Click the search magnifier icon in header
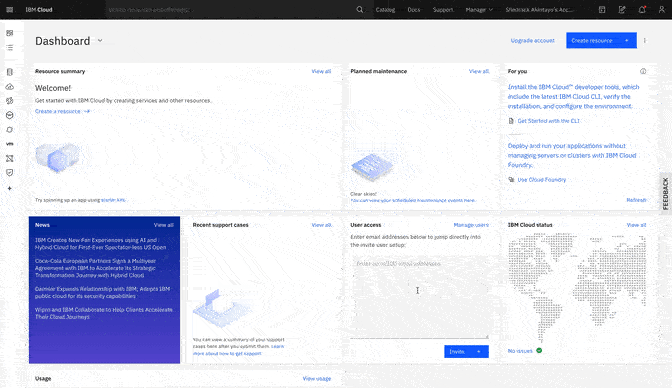The image size is (672, 388). tap(360, 9)
